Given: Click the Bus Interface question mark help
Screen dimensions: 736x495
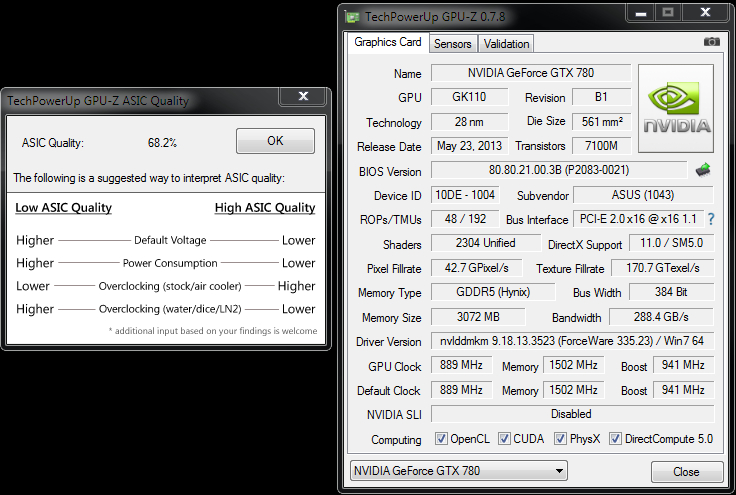Looking at the screenshot, I should (x=711, y=219).
